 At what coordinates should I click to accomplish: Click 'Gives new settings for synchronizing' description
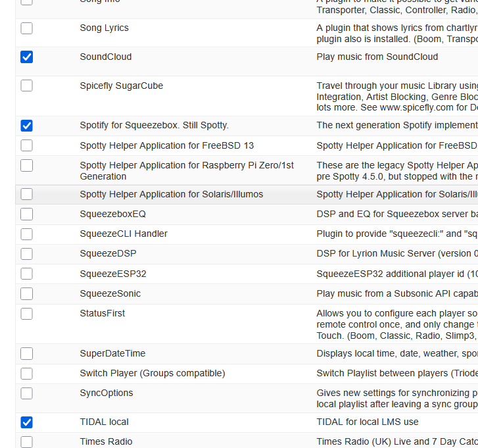coord(397,399)
